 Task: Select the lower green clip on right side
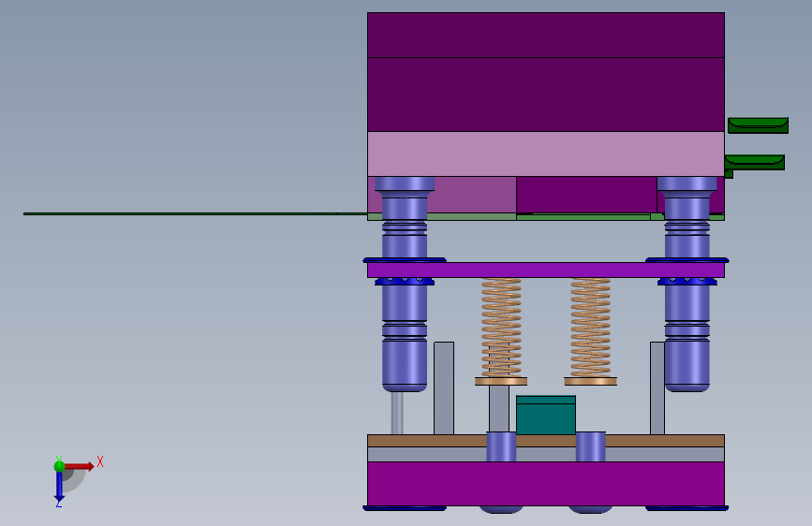[x=755, y=163]
